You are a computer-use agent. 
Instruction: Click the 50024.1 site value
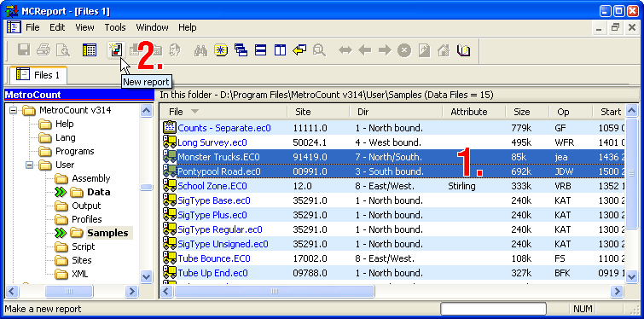[310, 142]
